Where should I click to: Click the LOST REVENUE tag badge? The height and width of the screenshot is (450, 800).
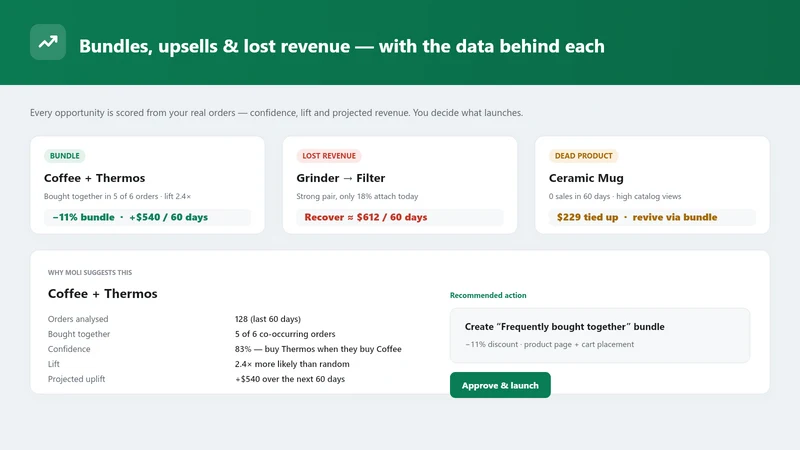[x=329, y=156]
